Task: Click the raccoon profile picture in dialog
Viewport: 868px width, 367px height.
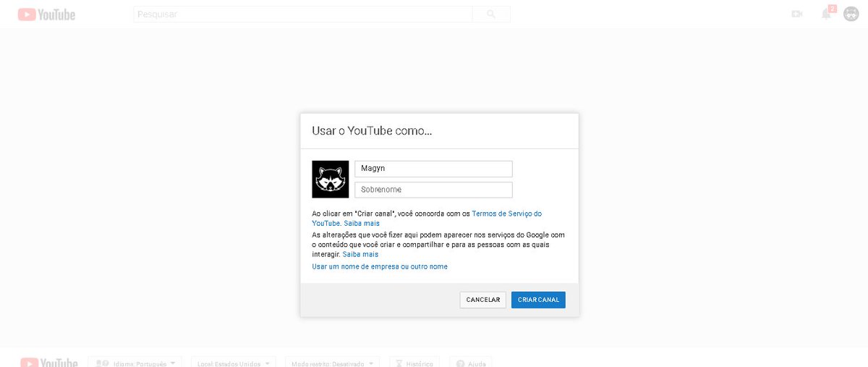Action: click(331, 179)
